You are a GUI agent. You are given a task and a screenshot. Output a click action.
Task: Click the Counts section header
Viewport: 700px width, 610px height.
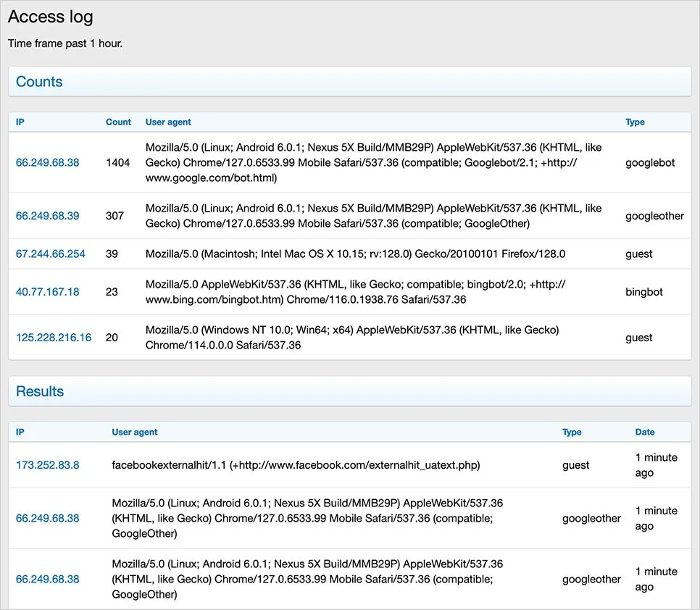point(39,82)
